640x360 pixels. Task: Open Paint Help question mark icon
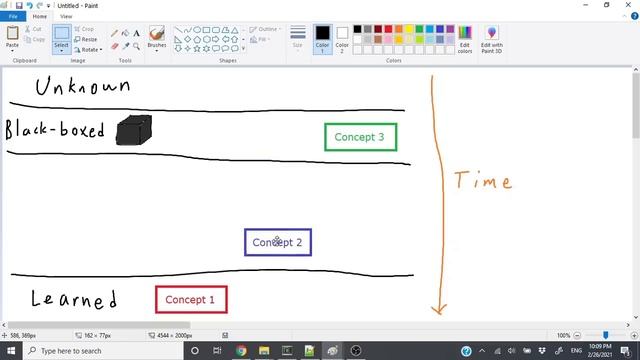coord(635,16)
